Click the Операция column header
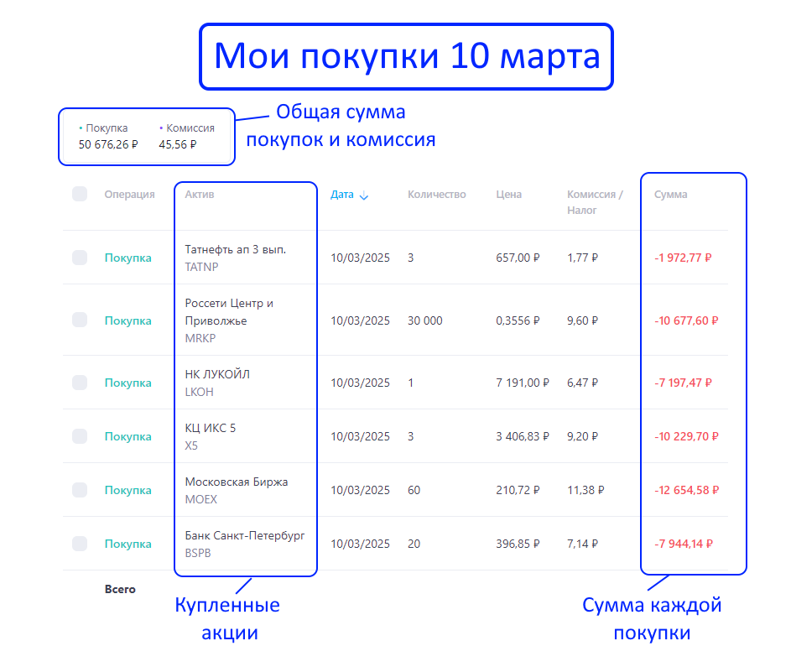 [x=130, y=195]
